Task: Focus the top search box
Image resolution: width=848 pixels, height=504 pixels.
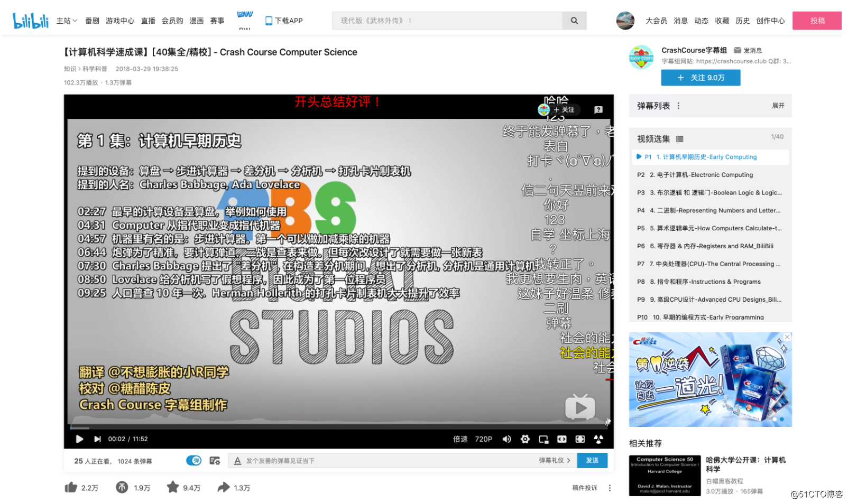Action: point(448,21)
